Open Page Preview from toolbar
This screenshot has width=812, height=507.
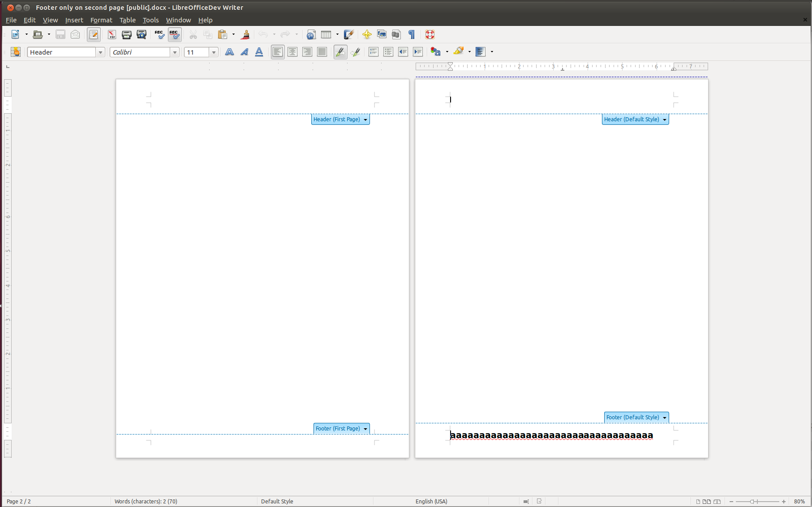pyautogui.click(x=142, y=34)
